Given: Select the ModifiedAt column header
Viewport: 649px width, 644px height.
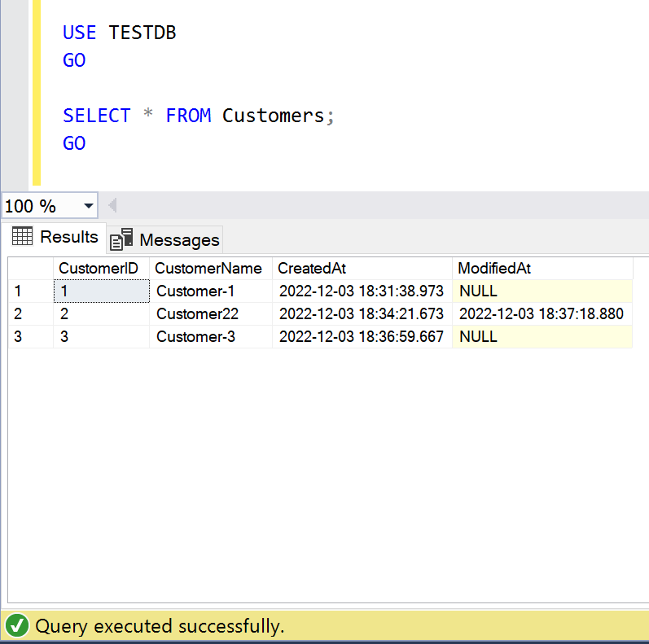Looking at the screenshot, I should click(x=494, y=268).
